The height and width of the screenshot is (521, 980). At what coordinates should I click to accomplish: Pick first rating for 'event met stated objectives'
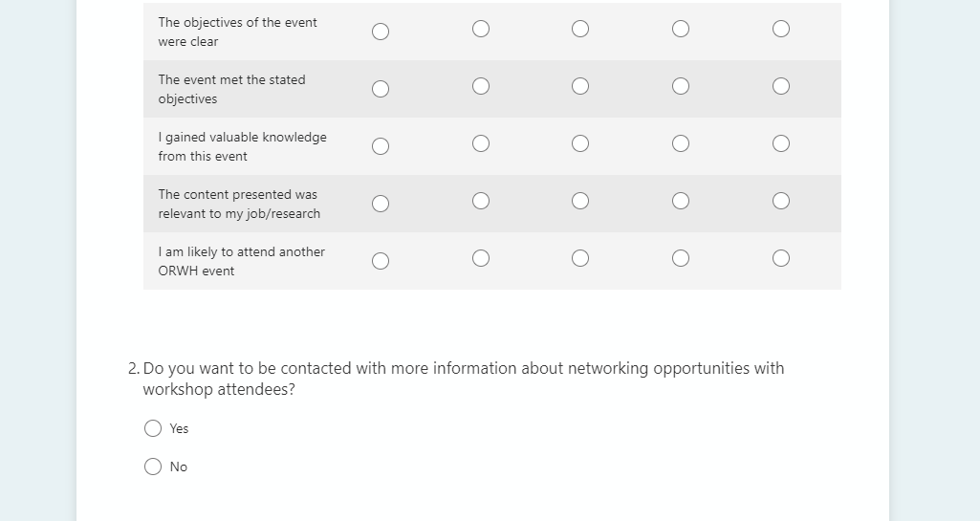coord(381,89)
